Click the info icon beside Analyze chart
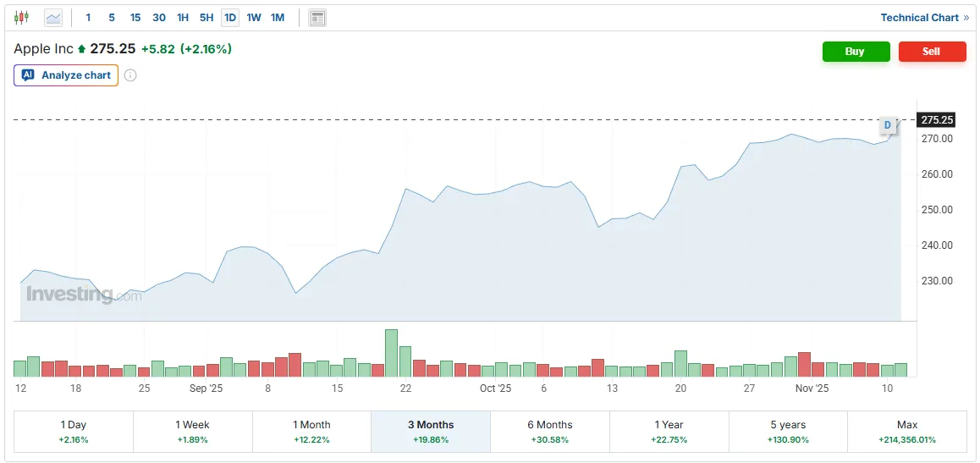This screenshot has height=463, width=980. point(130,75)
